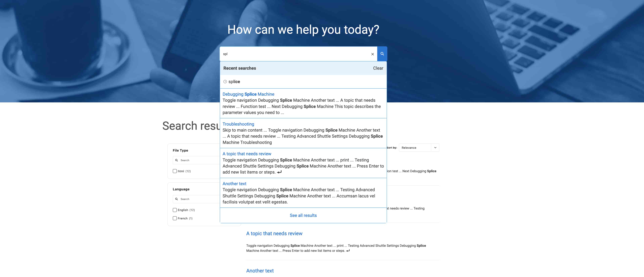Clear recent searches
This screenshot has width=644, height=277.
(378, 68)
